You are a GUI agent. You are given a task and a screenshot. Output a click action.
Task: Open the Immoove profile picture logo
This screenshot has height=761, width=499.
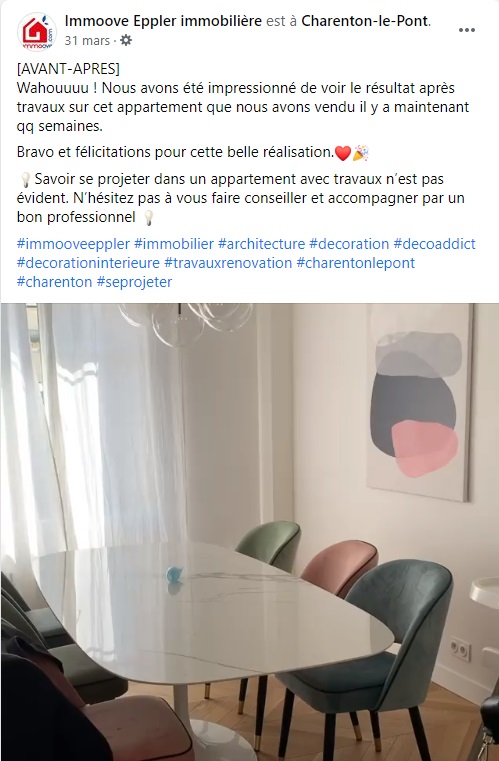[37, 32]
